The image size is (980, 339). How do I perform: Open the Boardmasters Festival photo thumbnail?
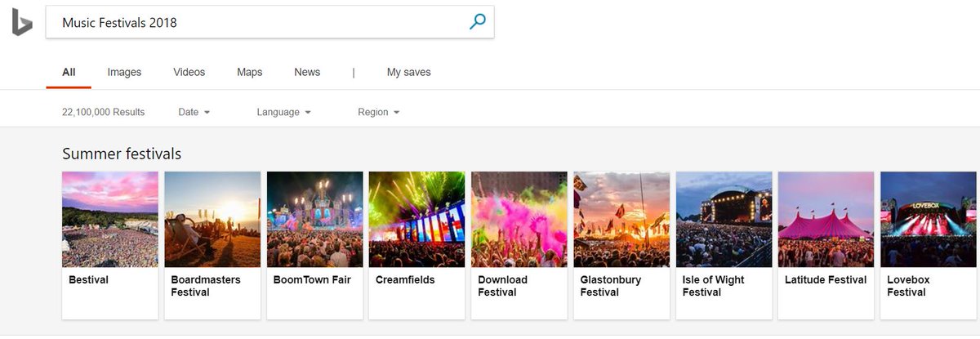click(x=212, y=219)
